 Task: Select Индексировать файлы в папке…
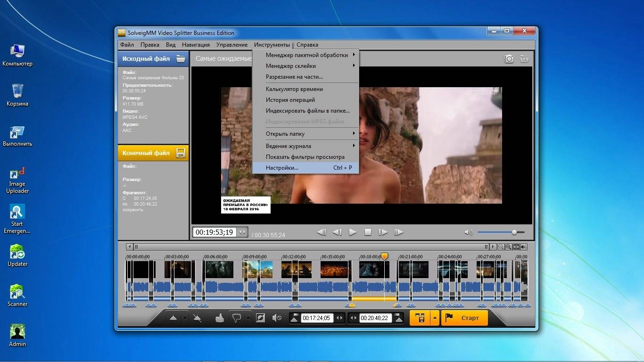tap(305, 111)
